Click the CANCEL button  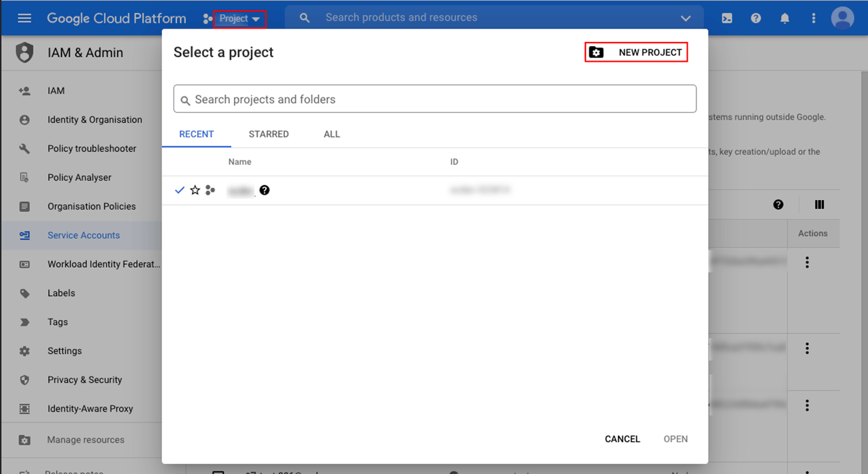tap(623, 439)
